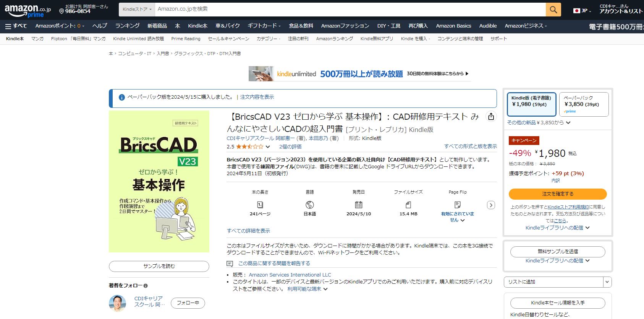The width and height of the screenshot is (644, 319).
Task: Open ランキング in the navigation bar
Action: (127, 26)
